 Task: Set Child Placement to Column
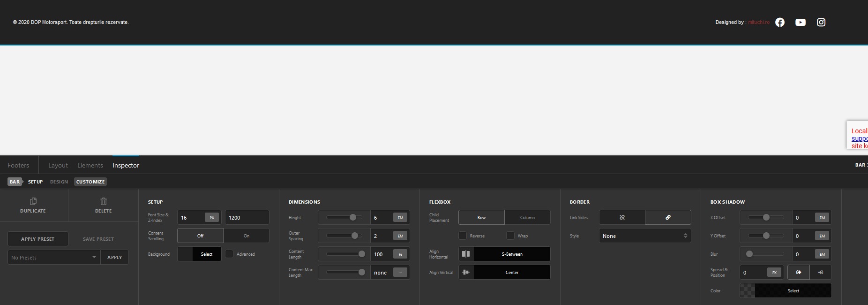527,217
